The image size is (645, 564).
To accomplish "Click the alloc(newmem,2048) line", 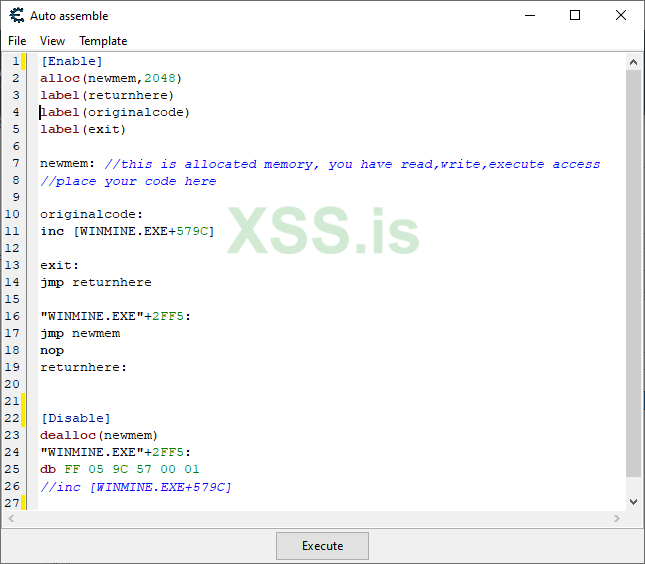I will coord(111,78).
